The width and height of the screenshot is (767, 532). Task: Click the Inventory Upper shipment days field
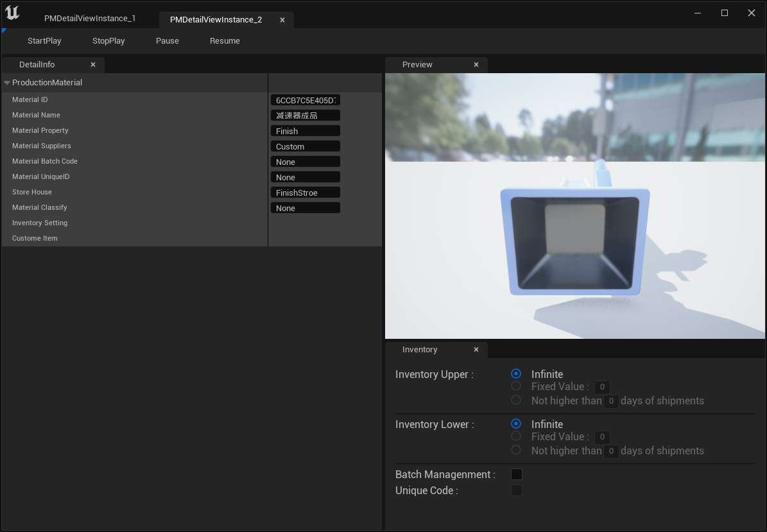[612, 401]
